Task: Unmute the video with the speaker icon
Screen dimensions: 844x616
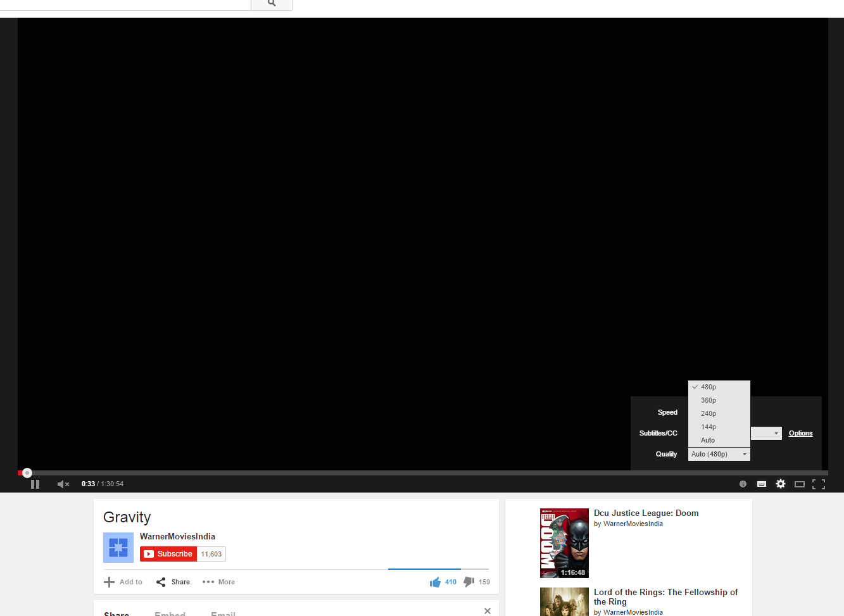Action: (63, 484)
